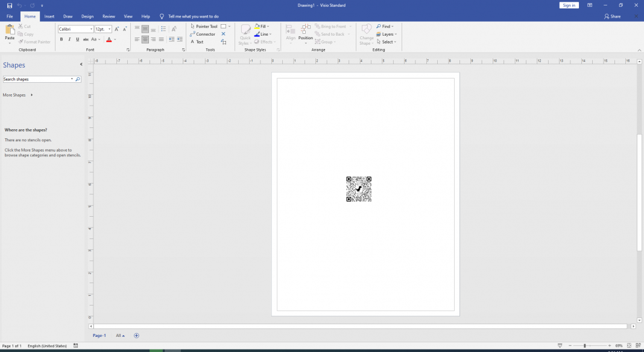Select the Pointer Tool
The image size is (644, 352).
[x=204, y=26]
